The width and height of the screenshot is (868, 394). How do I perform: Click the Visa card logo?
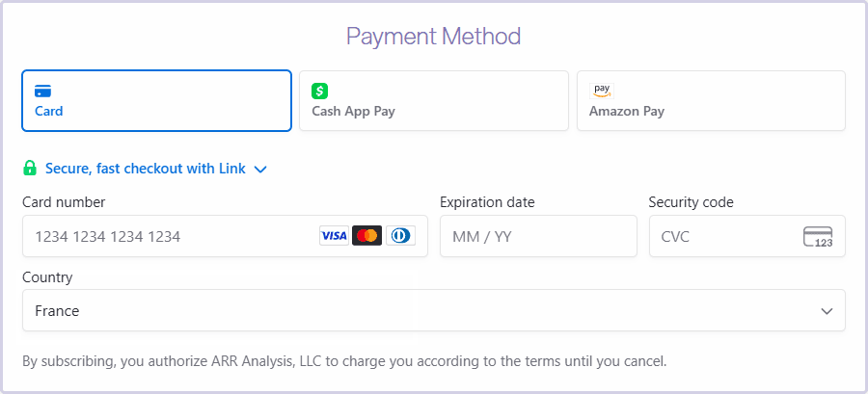[x=334, y=236]
